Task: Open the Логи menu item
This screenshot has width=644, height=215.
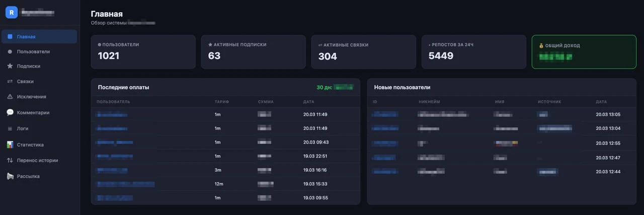Action: click(40, 129)
